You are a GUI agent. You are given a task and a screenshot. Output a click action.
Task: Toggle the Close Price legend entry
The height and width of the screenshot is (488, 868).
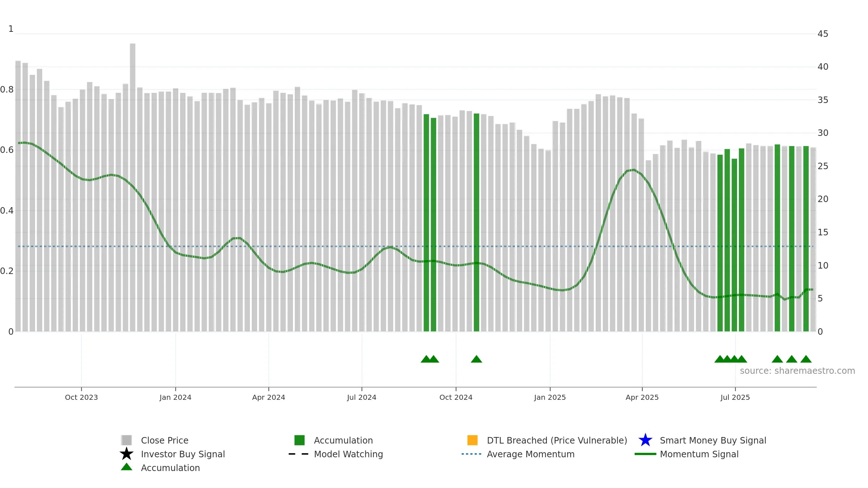(x=165, y=440)
